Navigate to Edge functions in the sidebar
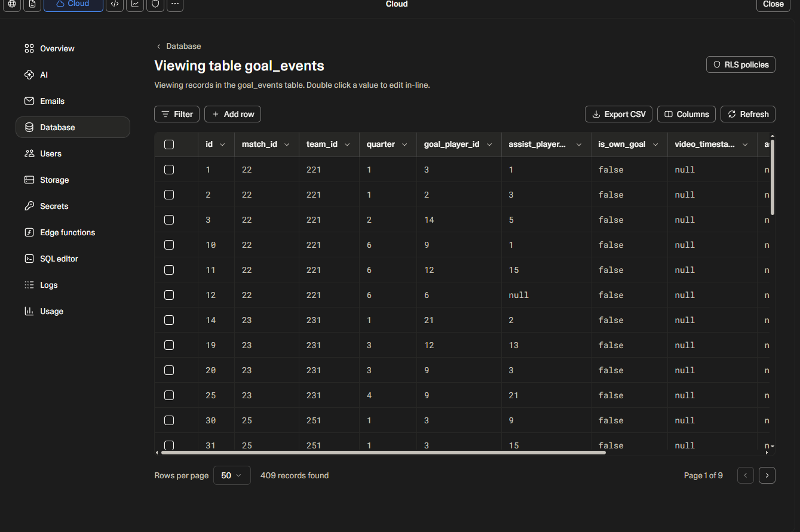This screenshot has height=532, width=800. (x=66, y=232)
